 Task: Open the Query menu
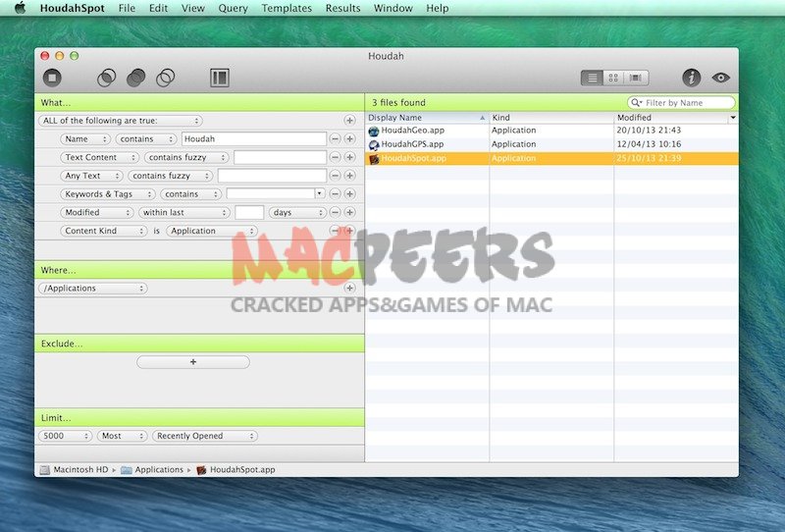[233, 9]
